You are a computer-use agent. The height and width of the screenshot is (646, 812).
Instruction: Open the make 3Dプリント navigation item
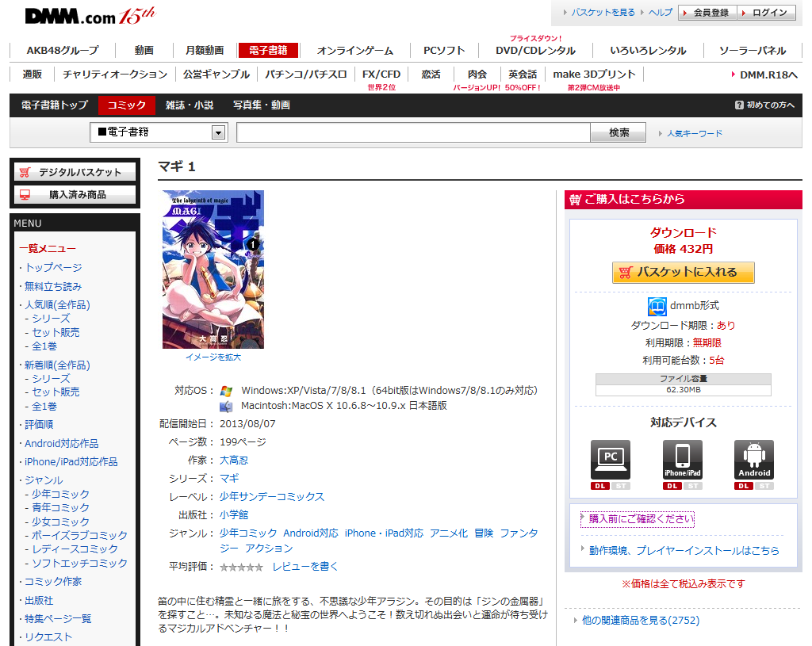tap(594, 74)
